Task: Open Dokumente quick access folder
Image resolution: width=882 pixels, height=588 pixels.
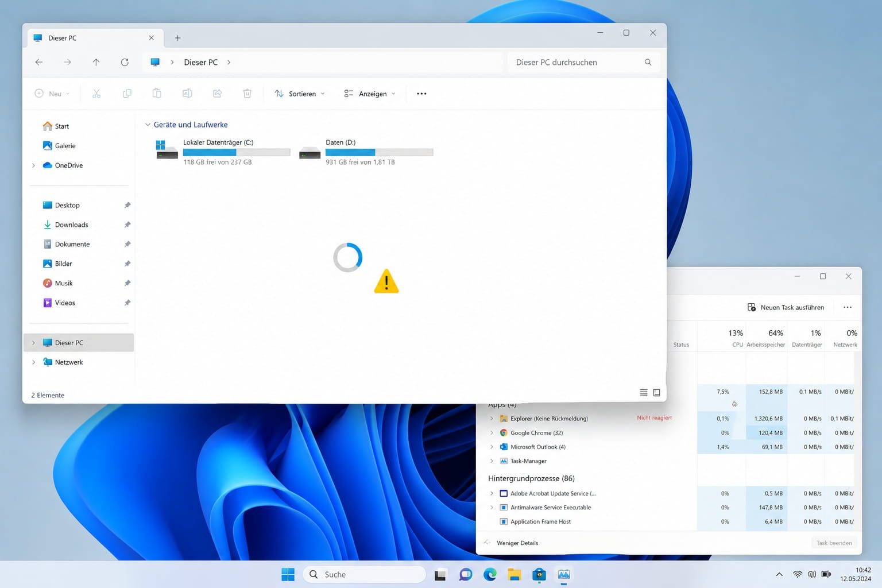Action: click(x=66, y=244)
